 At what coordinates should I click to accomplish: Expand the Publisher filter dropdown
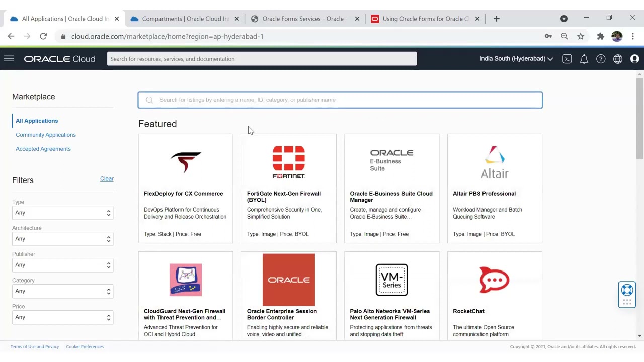click(62, 265)
